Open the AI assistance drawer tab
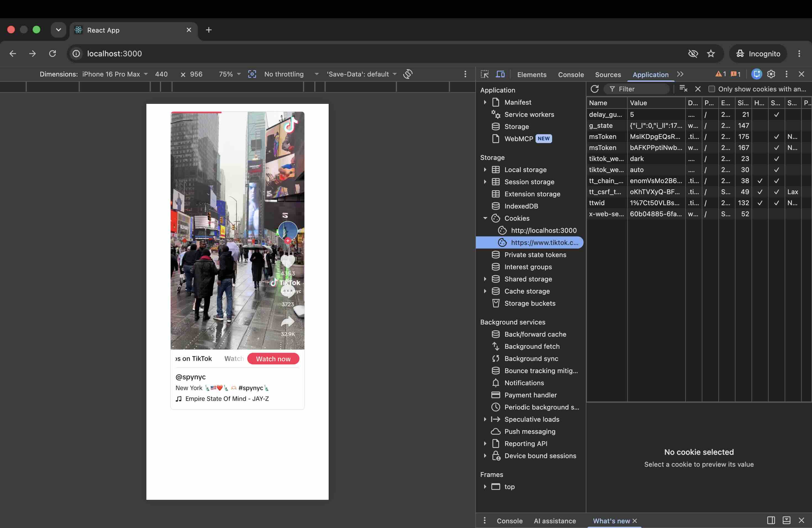This screenshot has height=528, width=812. tap(555, 521)
